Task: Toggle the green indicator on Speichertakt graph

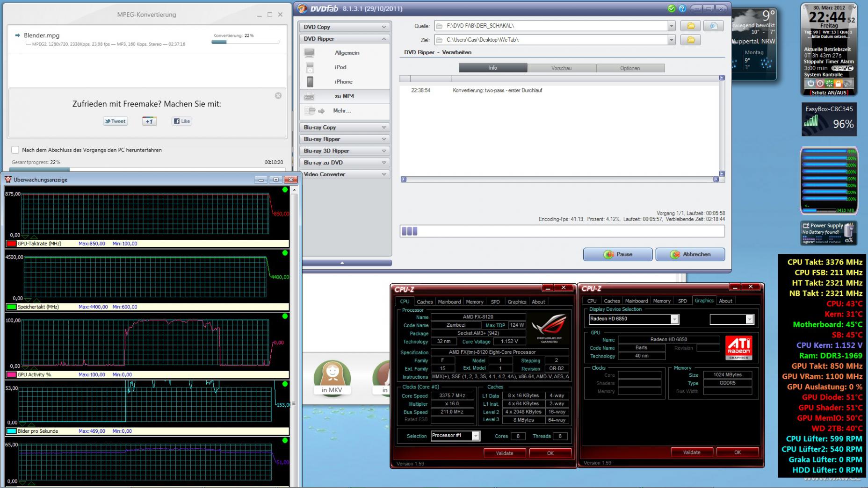Action: [x=285, y=253]
